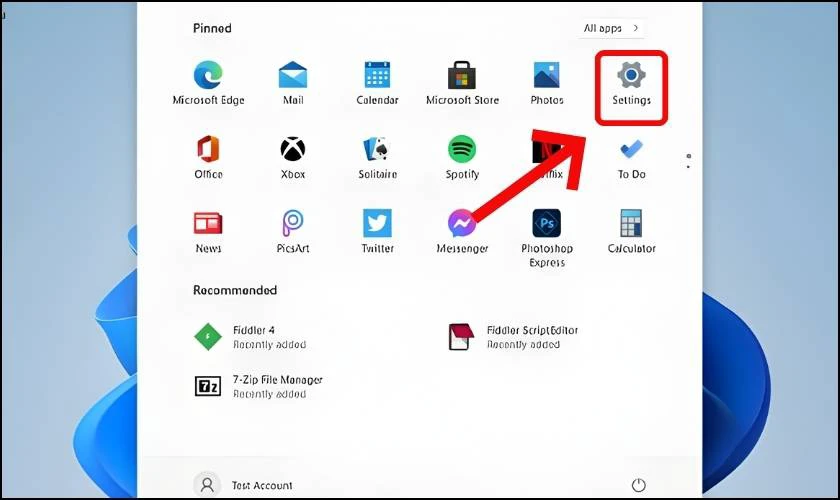Open the Mail app
840x500 pixels.
pos(292,83)
